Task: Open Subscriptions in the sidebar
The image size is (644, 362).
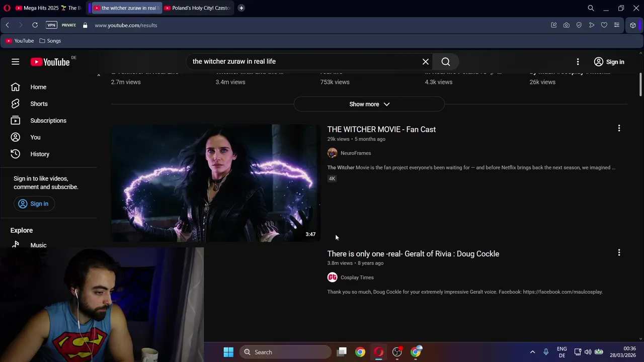Action: point(48,121)
